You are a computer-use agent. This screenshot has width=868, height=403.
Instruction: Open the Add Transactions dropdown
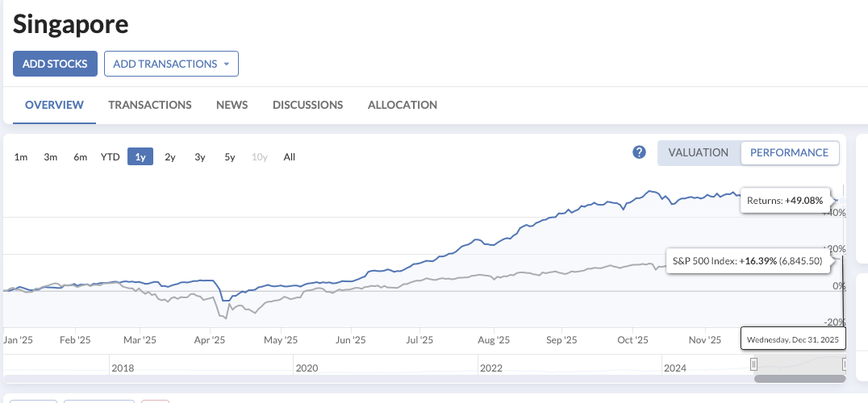[171, 64]
